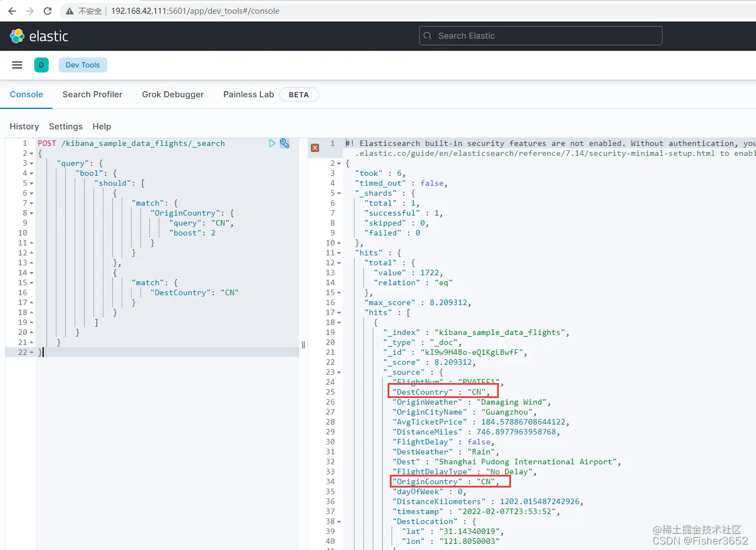This screenshot has width=756, height=550.
Task: Collapse the response root at line 2
Action: pyautogui.click(x=339, y=164)
